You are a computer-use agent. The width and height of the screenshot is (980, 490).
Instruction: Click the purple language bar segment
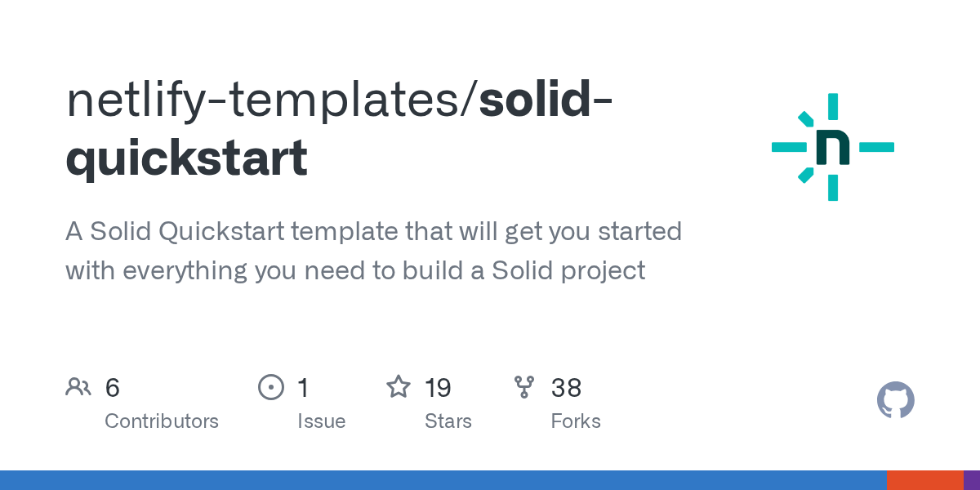[x=972, y=480]
